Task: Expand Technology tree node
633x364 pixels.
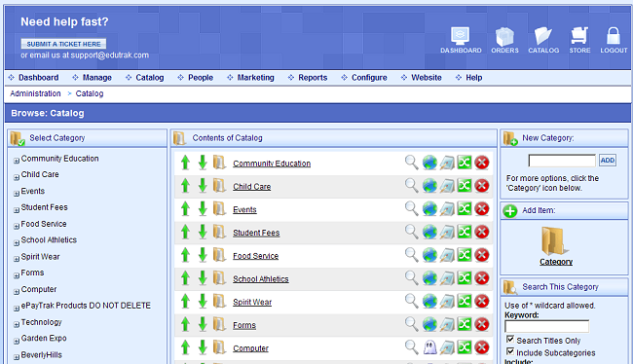Action: [17, 324]
